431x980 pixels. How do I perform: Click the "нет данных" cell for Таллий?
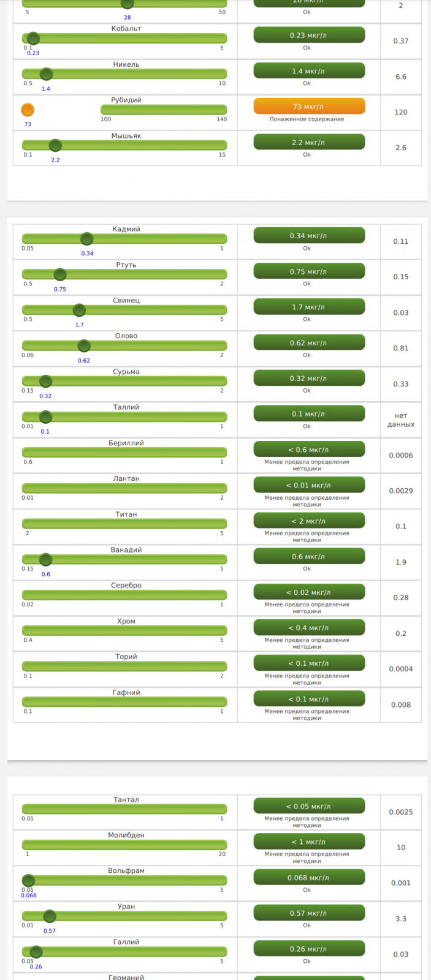(x=401, y=420)
